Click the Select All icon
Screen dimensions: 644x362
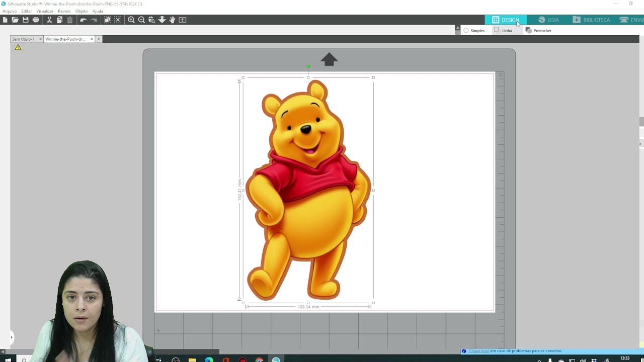point(107,20)
